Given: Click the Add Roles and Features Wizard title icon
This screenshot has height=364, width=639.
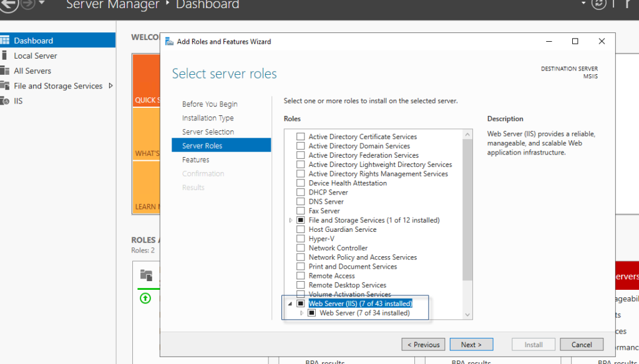Looking at the screenshot, I should [x=170, y=42].
